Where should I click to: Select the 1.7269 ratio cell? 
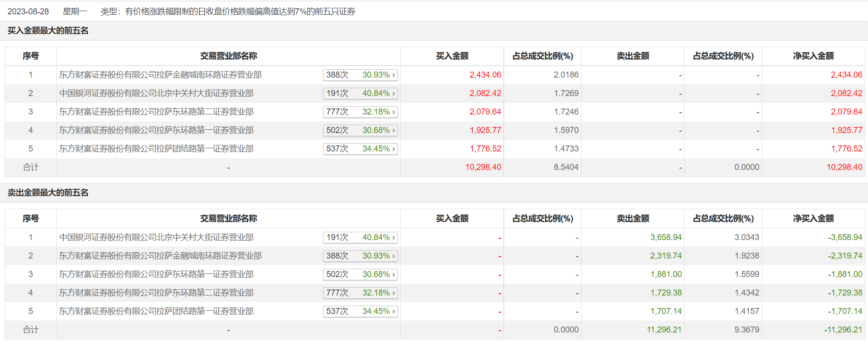tap(566, 93)
